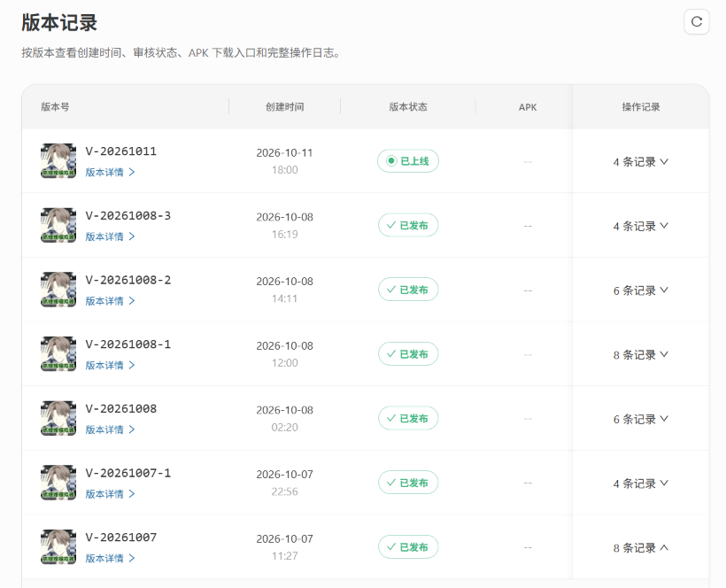The width and height of the screenshot is (726, 588).
Task: Click the 已上线 status badge
Action: tap(408, 160)
